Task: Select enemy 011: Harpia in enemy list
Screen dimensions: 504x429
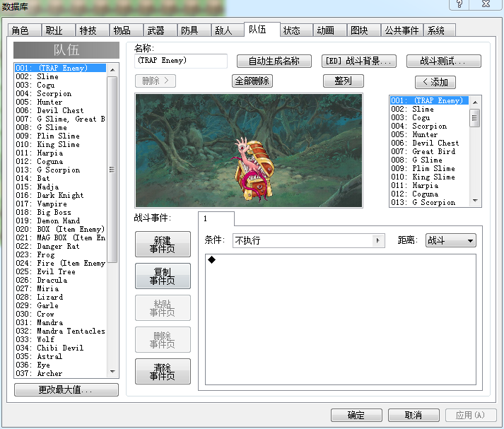Action: (x=430, y=185)
